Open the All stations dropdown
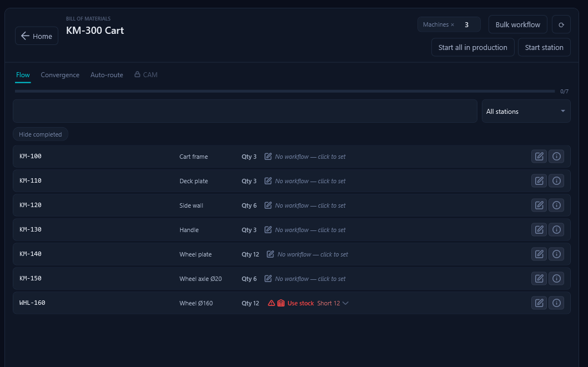Screen dimensions: 588x367 pos(526,111)
